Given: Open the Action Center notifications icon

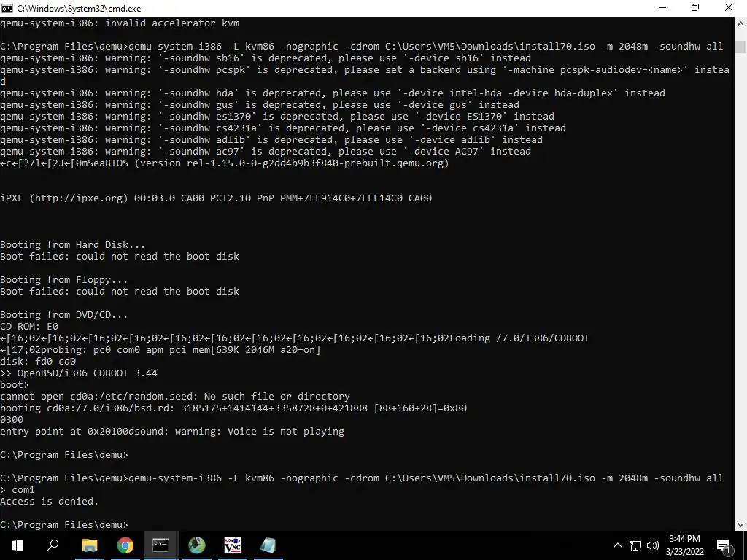Looking at the screenshot, I should pos(724,546).
